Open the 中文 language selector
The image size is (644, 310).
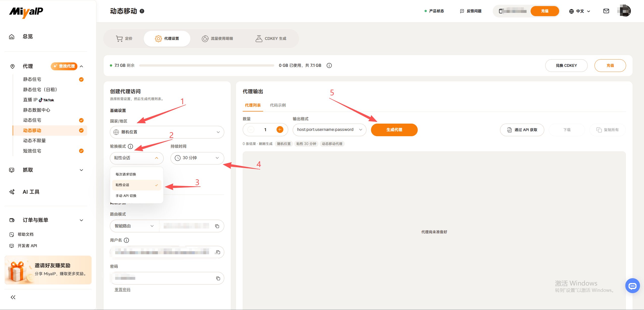pos(580,11)
